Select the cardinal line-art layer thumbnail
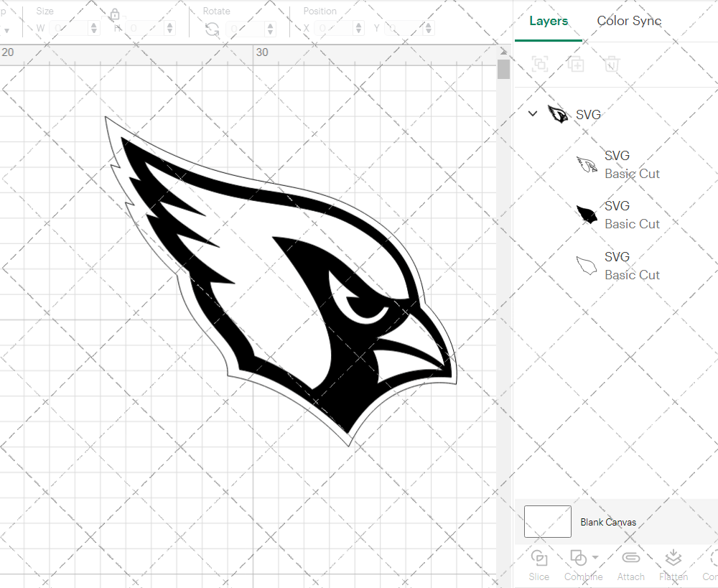 [x=587, y=164]
